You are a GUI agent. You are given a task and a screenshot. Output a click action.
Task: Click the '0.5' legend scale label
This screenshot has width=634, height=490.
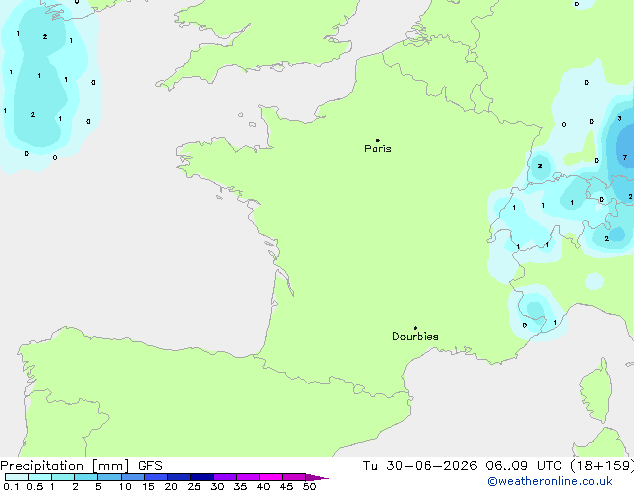coord(35,486)
